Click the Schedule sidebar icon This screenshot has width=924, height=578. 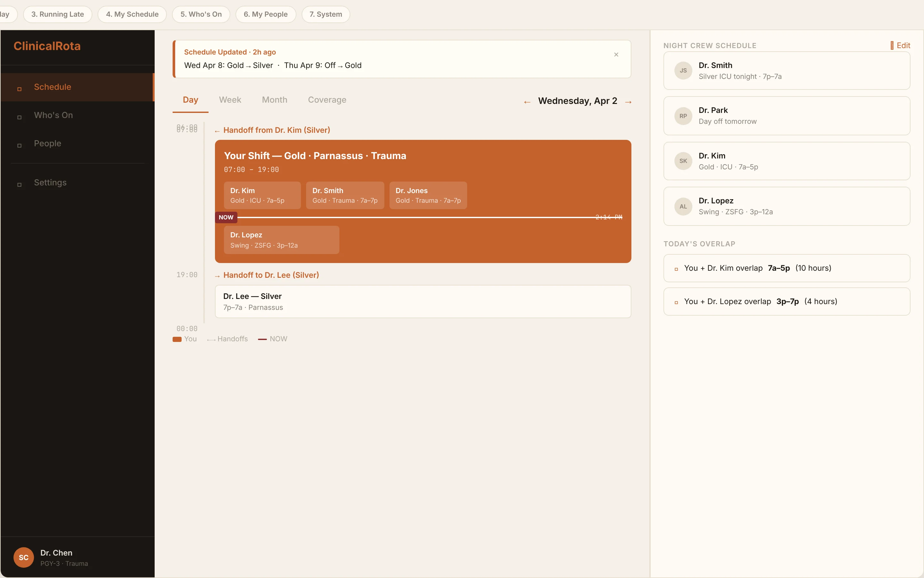pyautogui.click(x=20, y=89)
